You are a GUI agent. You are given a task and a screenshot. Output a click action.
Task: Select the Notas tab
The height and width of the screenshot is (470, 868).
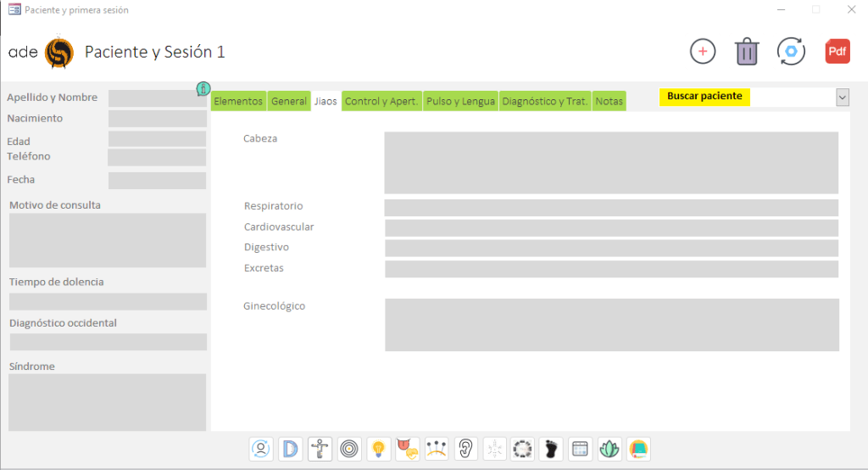pos(609,102)
